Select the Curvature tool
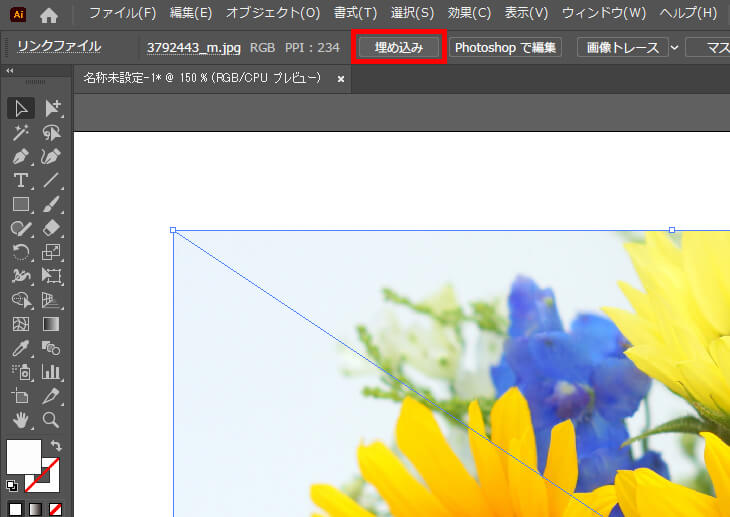Viewport: 730px width, 517px height. (52, 156)
